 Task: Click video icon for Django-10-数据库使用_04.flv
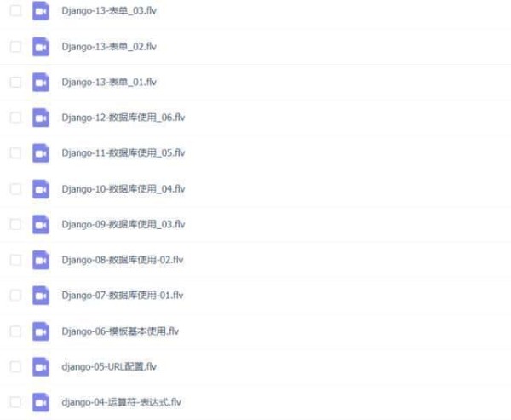[x=41, y=189]
